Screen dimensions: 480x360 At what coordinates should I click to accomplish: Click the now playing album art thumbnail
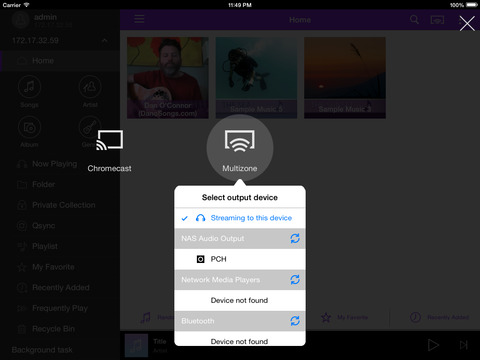coord(136,345)
